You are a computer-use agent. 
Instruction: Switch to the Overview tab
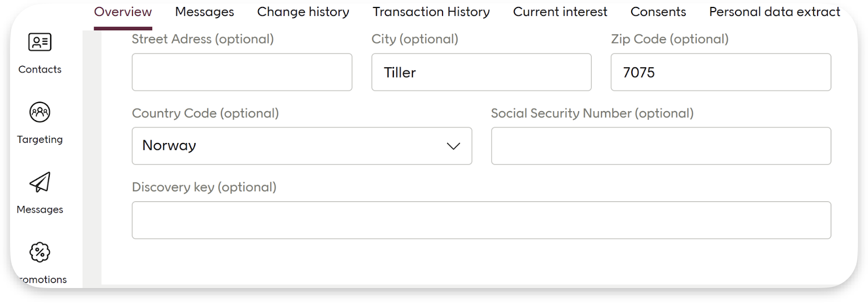point(123,12)
